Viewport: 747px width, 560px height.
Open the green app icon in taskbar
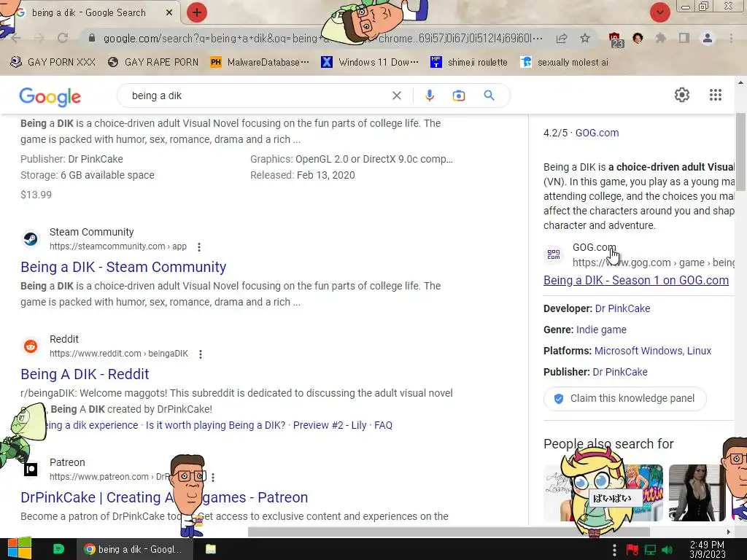(58, 549)
